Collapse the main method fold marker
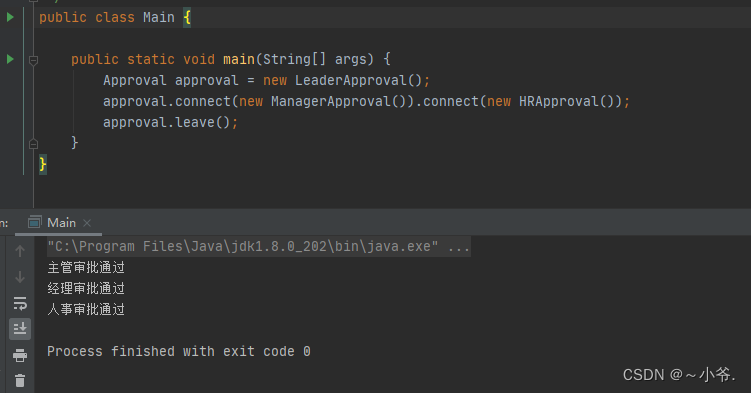 coord(34,60)
